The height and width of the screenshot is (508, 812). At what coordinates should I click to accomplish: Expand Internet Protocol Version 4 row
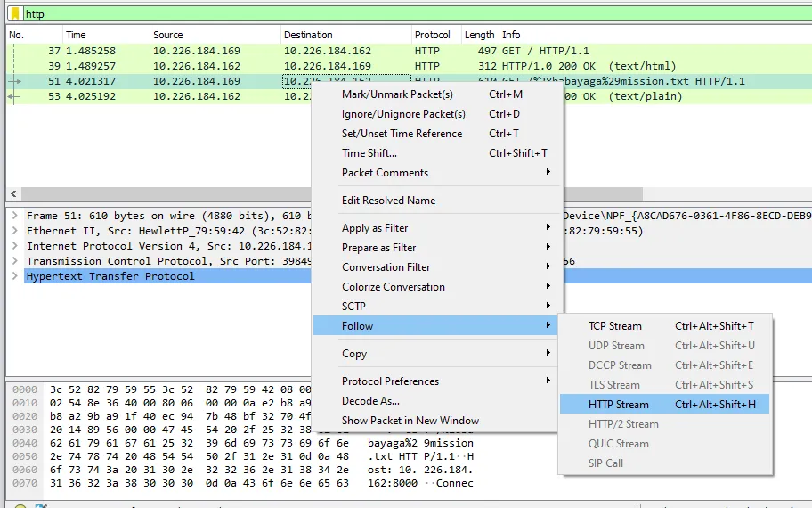coord(15,246)
